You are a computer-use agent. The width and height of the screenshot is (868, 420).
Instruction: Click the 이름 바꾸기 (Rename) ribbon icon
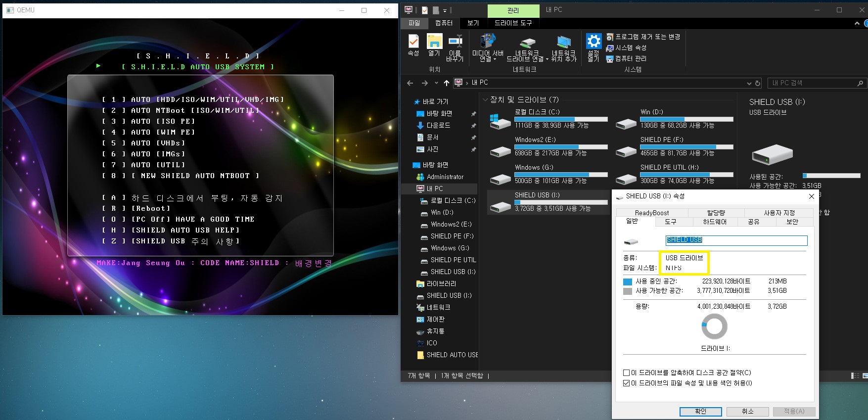pos(455,48)
